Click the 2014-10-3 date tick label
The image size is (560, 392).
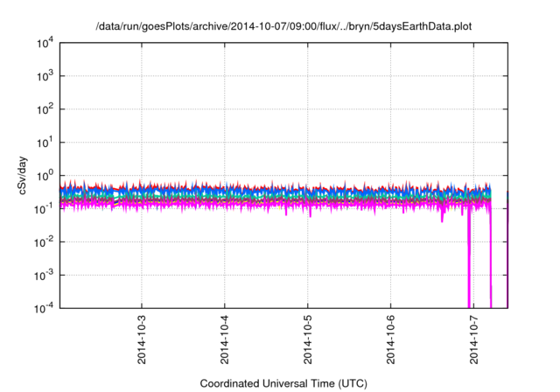(142, 339)
